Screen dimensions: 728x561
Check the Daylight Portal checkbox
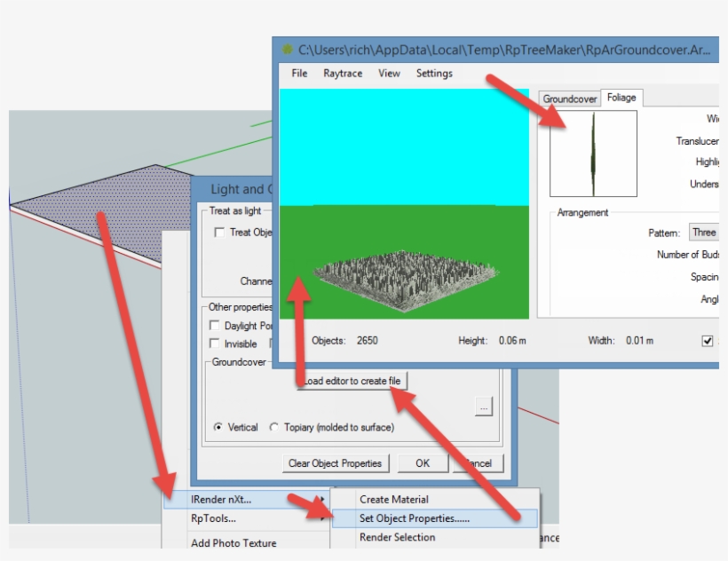click(213, 325)
